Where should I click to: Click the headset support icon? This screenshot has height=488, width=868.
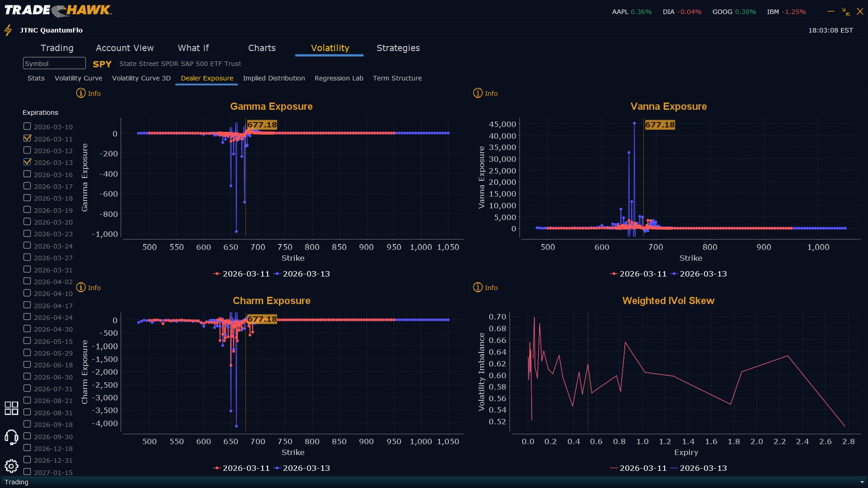11,437
